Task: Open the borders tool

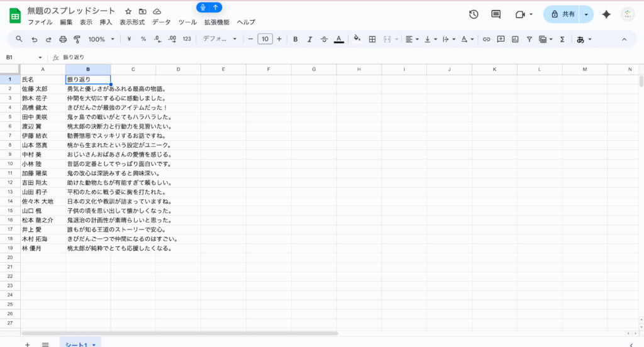Action: coord(372,39)
